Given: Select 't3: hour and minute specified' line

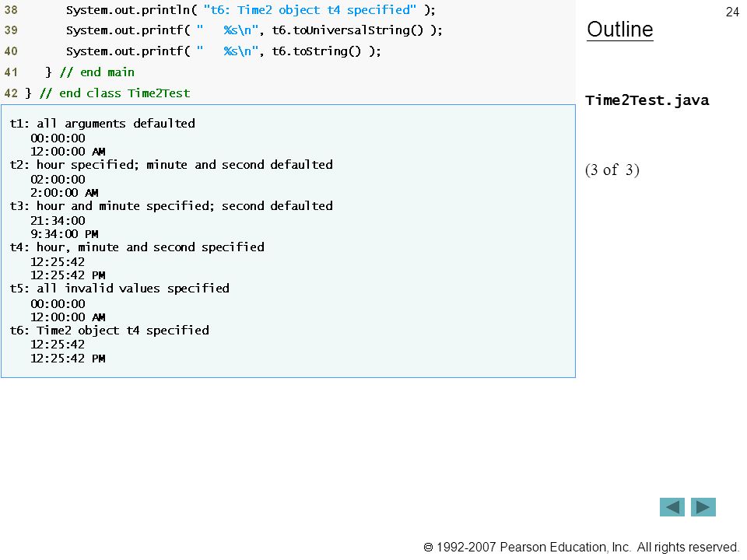Looking at the screenshot, I should pos(171,206).
